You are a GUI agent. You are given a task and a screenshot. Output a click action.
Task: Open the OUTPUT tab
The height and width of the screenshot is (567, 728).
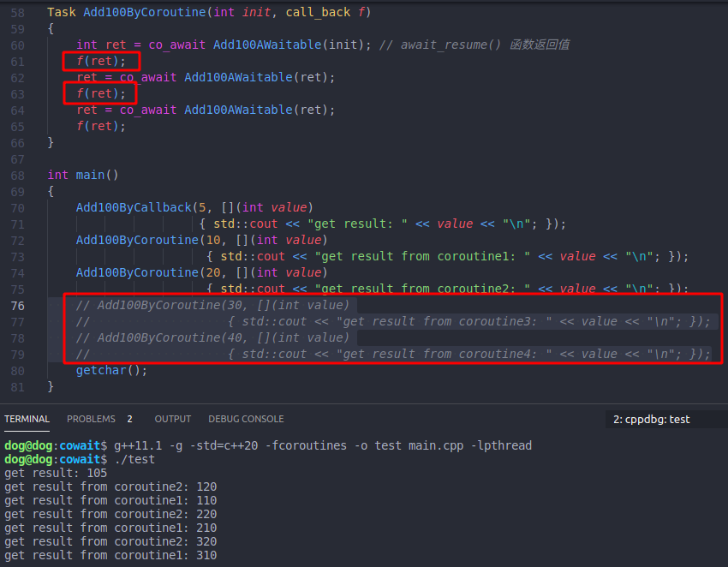[172, 419]
